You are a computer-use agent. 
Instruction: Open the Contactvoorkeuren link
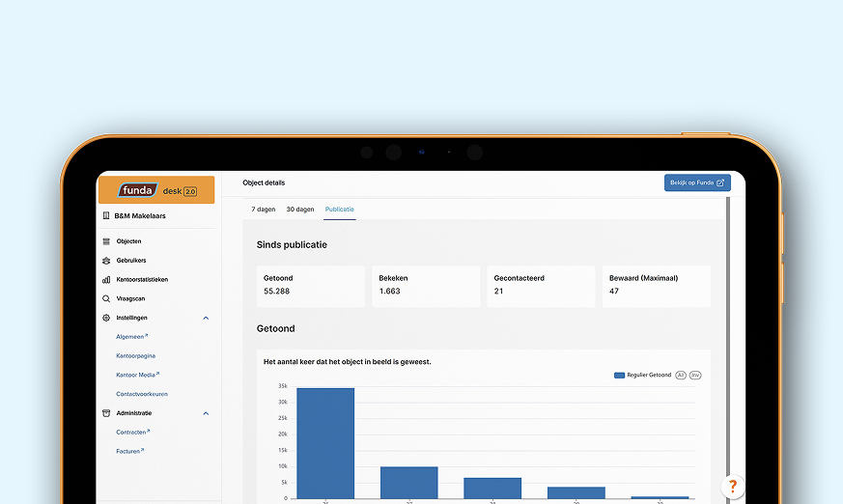[x=142, y=394]
